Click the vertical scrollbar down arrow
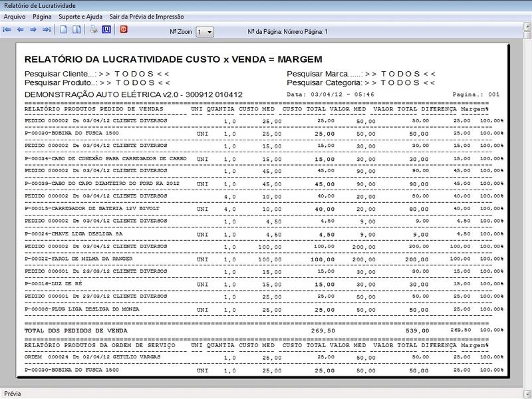The image size is (532, 399). (x=527, y=393)
